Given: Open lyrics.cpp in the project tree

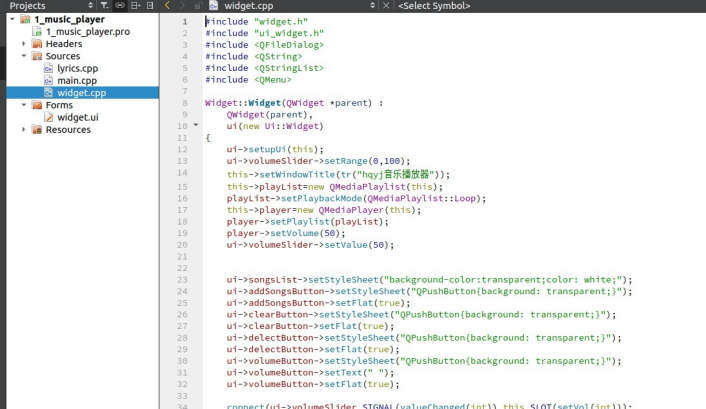Looking at the screenshot, I should click(x=77, y=68).
